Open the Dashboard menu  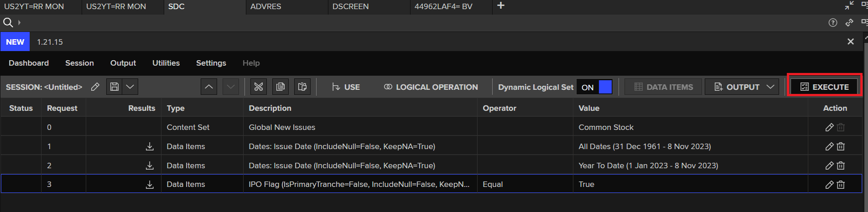point(29,63)
